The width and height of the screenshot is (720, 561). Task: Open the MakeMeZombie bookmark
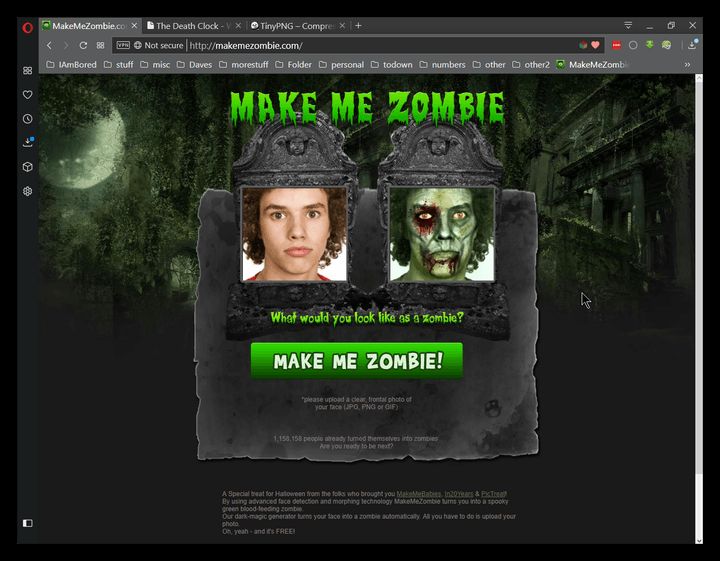coord(593,65)
